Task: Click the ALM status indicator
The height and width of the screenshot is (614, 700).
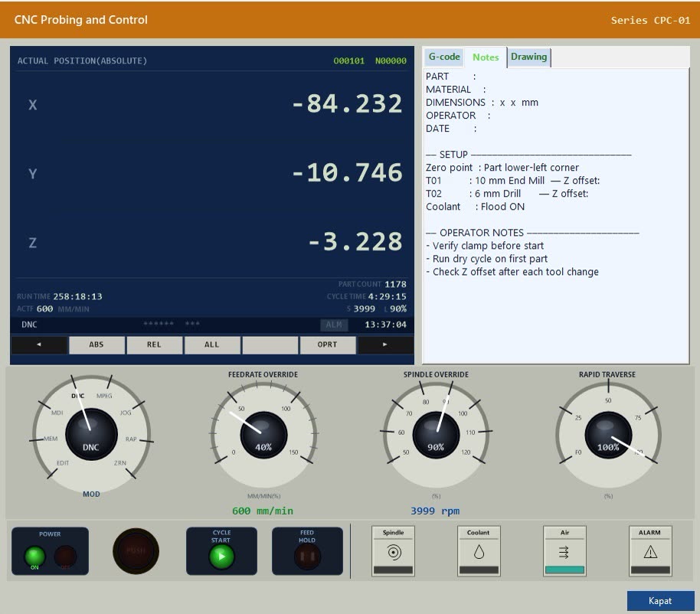Action: point(334,325)
